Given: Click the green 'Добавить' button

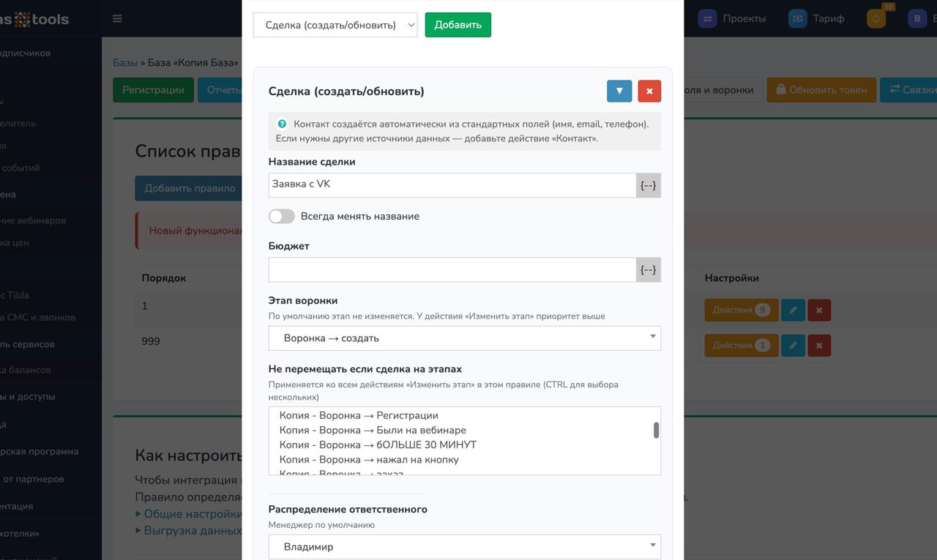Looking at the screenshot, I should (x=458, y=25).
